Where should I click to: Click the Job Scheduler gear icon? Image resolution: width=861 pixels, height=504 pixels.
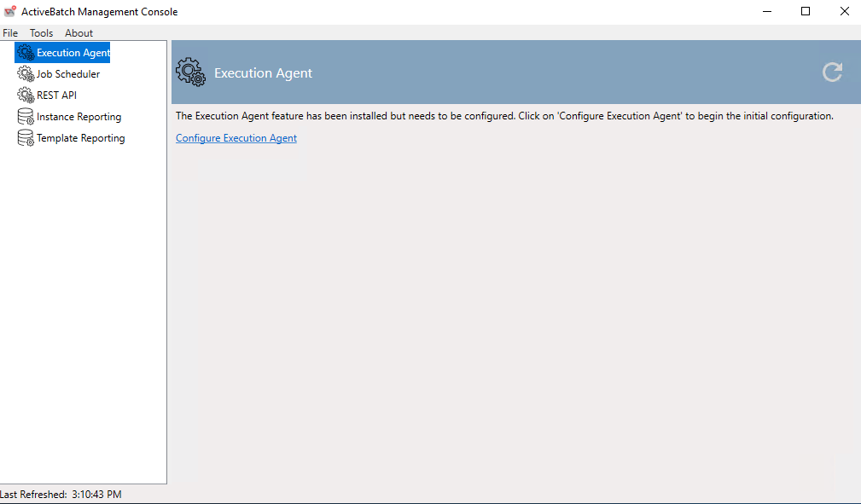click(x=26, y=73)
